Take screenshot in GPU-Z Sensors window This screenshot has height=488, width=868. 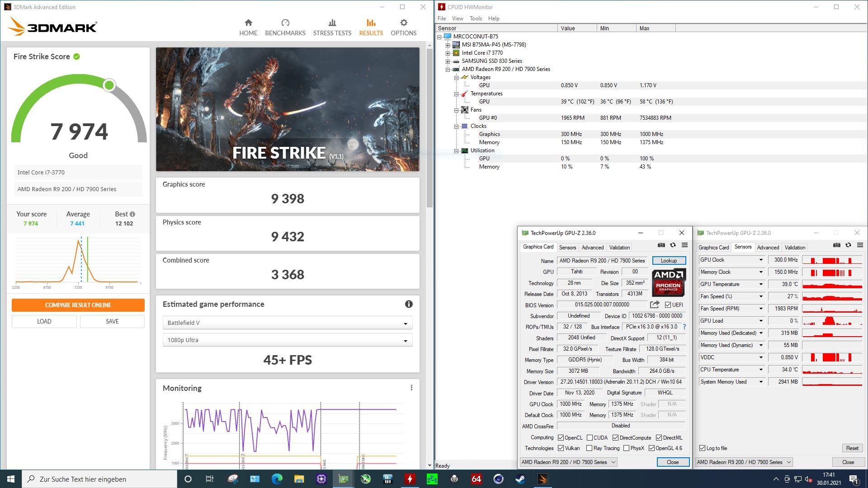(837, 245)
